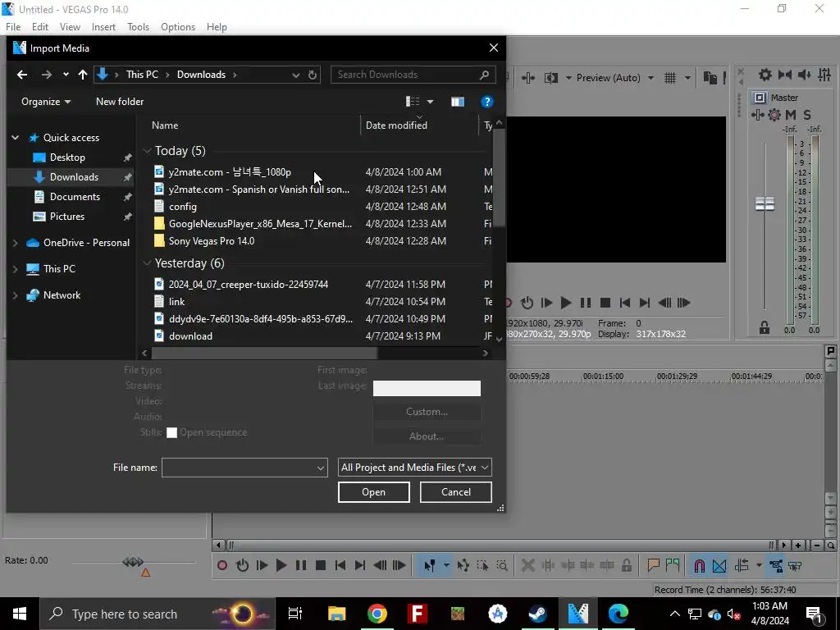Click the playback Rate slider handle
Image resolution: width=840 pixels, height=630 pixels.
pos(133,562)
